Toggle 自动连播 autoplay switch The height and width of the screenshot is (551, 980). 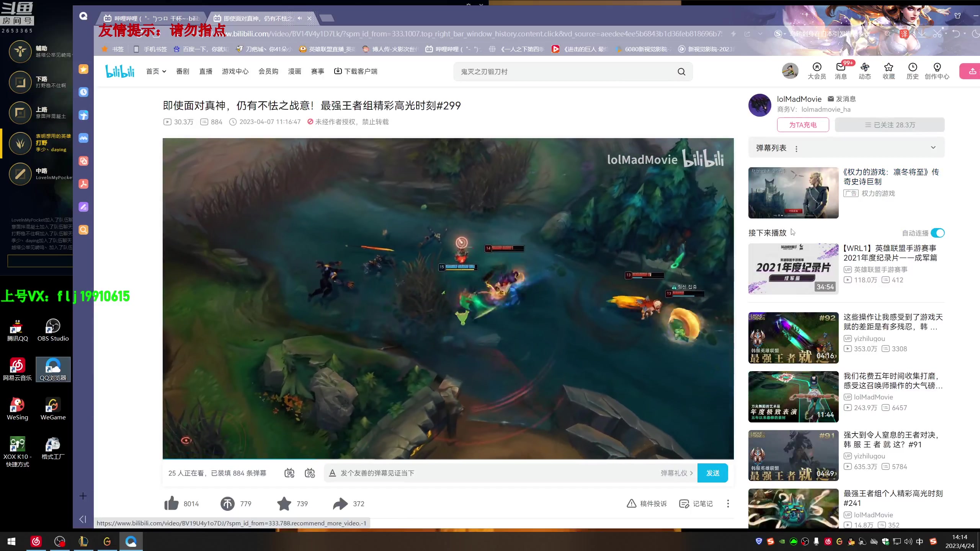point(938,233)
